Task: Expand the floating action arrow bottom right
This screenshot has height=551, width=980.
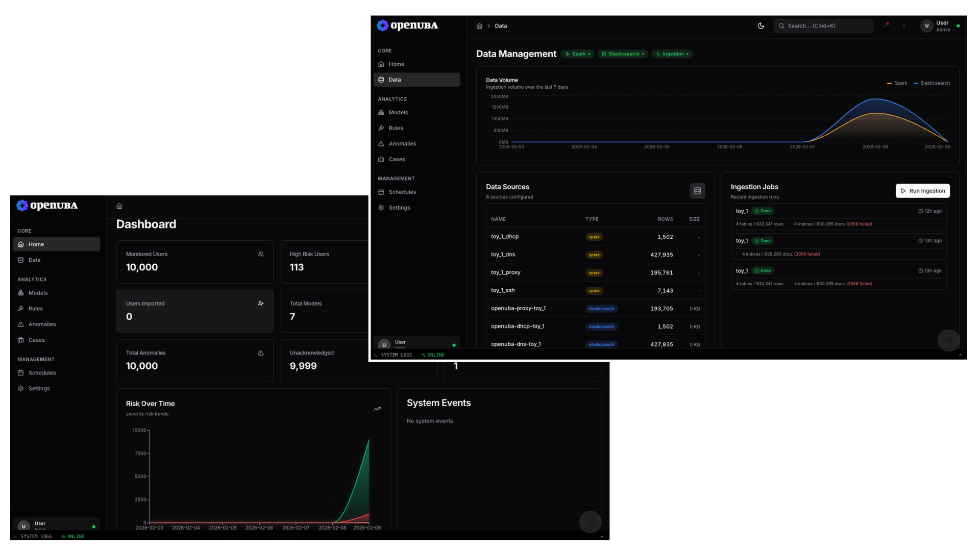Action: [x=949, y=340]
